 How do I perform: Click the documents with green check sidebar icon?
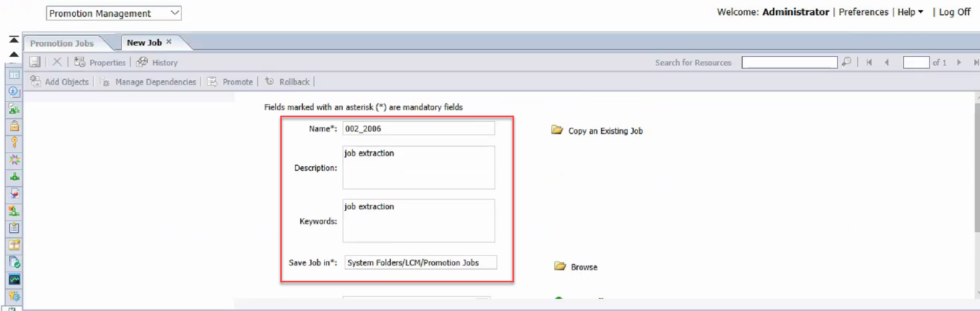(14, 262)
